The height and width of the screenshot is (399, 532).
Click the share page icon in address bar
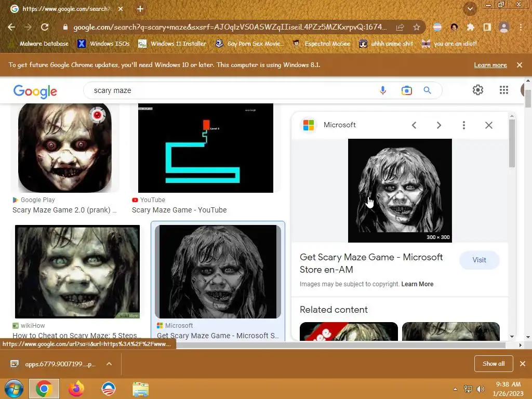400,27
